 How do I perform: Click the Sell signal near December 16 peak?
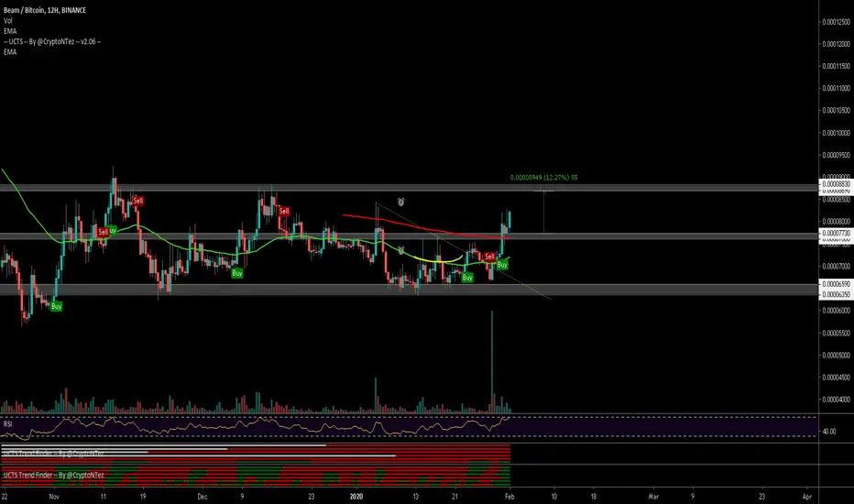tap(284, 211)
